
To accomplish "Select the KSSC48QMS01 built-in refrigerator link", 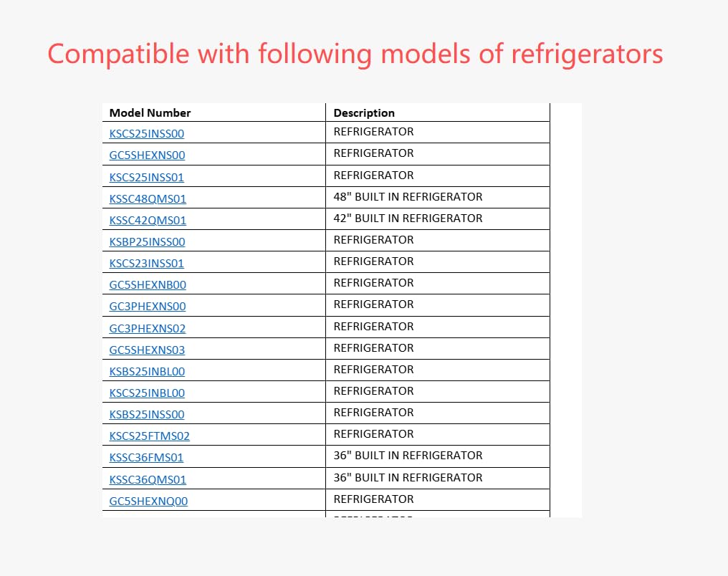I will pos(148,198).
